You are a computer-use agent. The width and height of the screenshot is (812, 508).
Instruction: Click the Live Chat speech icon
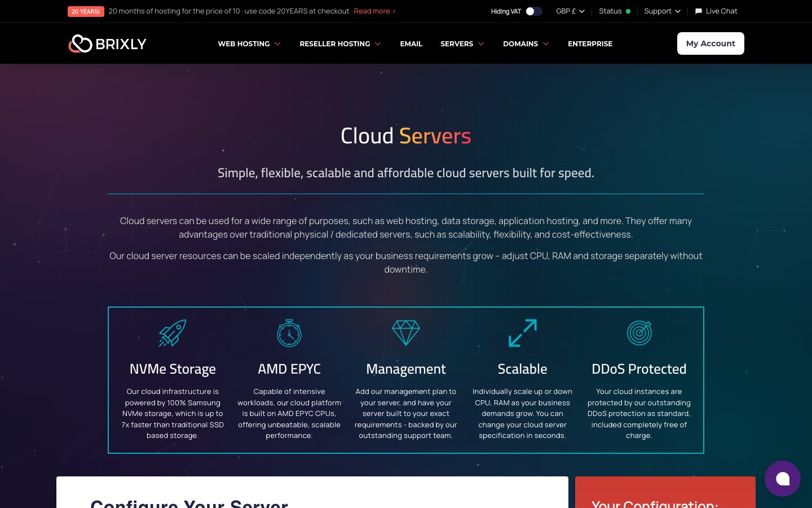click(698, 11)
